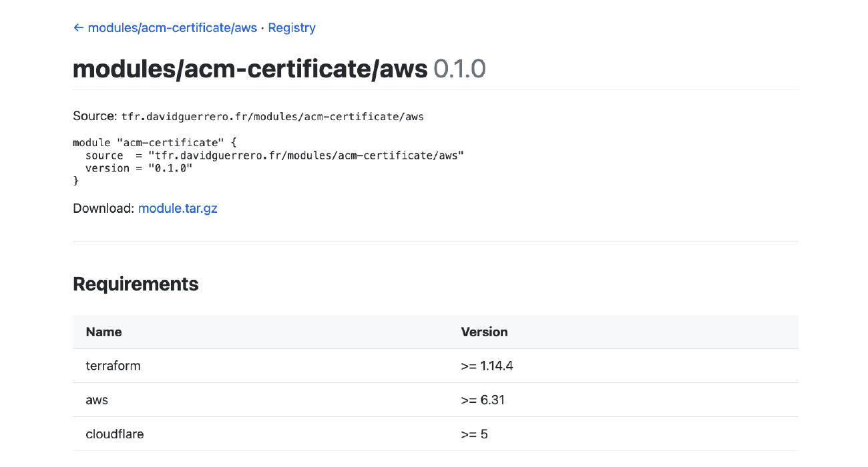Image resolution: width=868 pixels, height=467 pixels.
Task: Select the page title modules/acm-certificate/aws
Action: tap(250, 68)
